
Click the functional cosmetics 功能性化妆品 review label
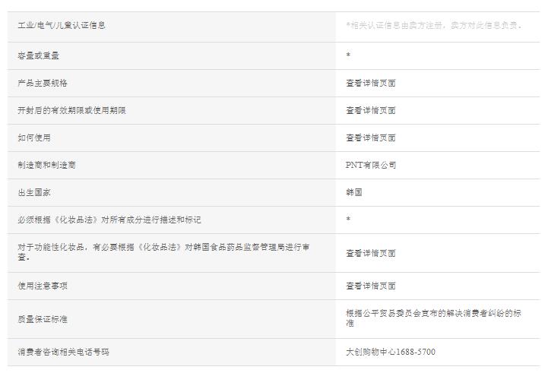click(163, 251)
